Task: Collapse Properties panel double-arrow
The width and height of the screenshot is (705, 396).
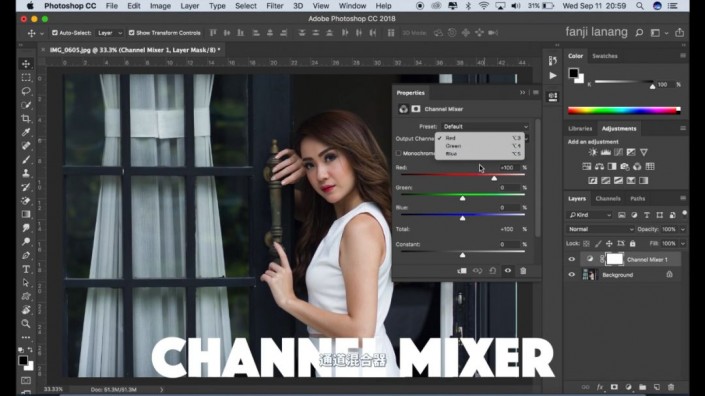Action: (x=522, y=93)
